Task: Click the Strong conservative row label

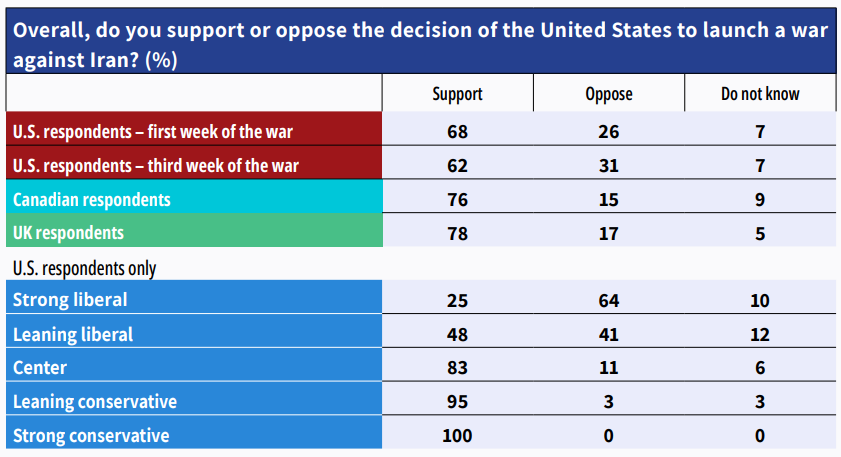Action: point(92,436)
